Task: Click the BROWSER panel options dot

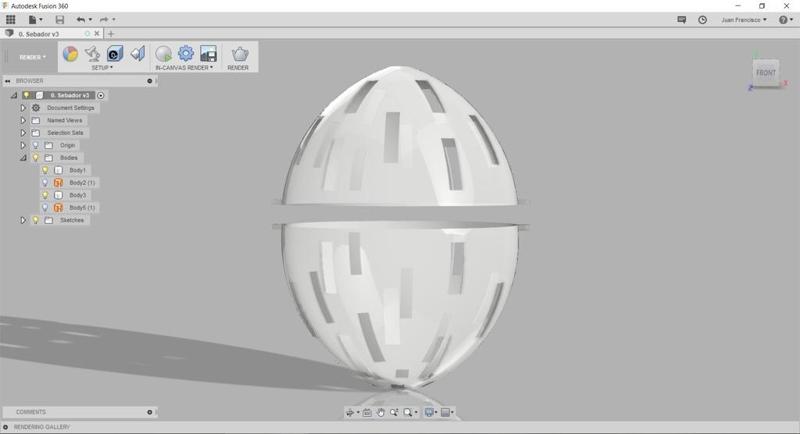Action: pyautogui.click(x=149, y=81)
